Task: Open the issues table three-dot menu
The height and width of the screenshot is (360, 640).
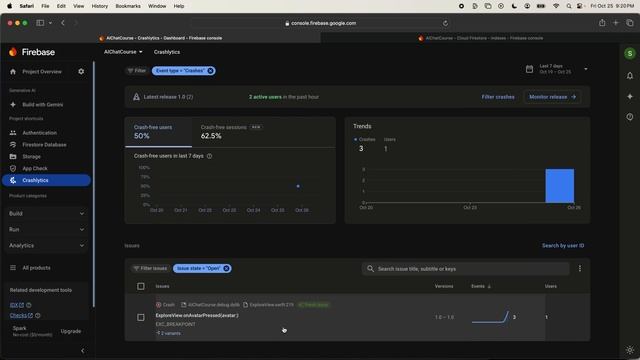Action: 580,268
